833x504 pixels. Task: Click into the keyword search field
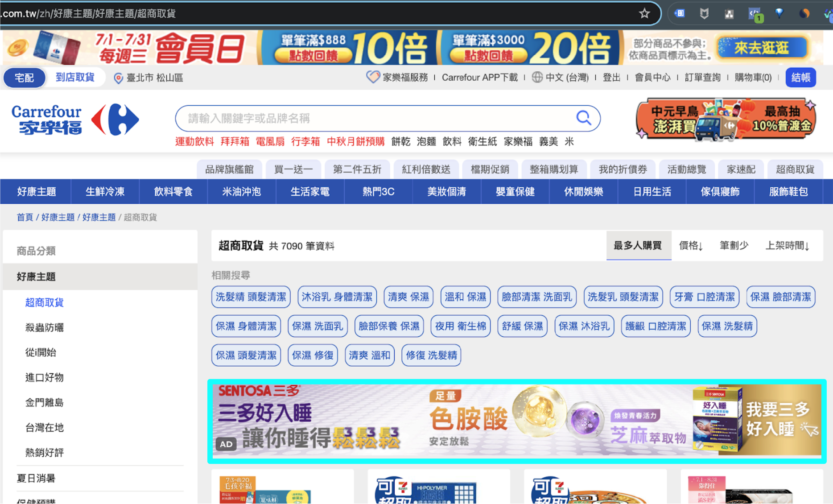pyautogui.click(x=375, y=118)
